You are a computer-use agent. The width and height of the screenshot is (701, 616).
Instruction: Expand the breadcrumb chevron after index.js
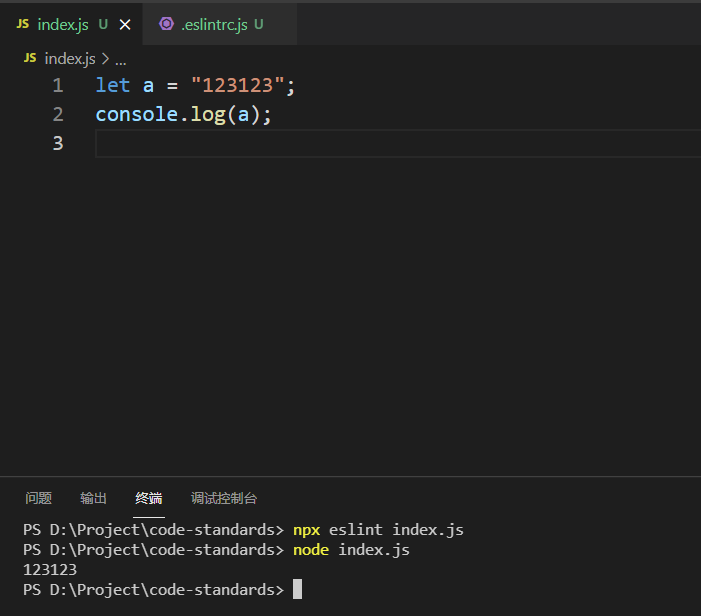[x=106, y=59]
